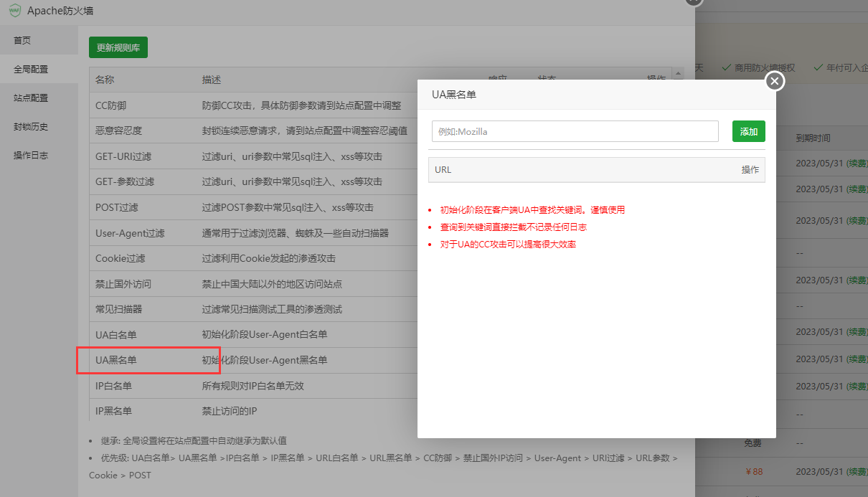The image size is (868, 497).
Task: Select the GET-参数过滤 row name
Action: tap(125, 181)
